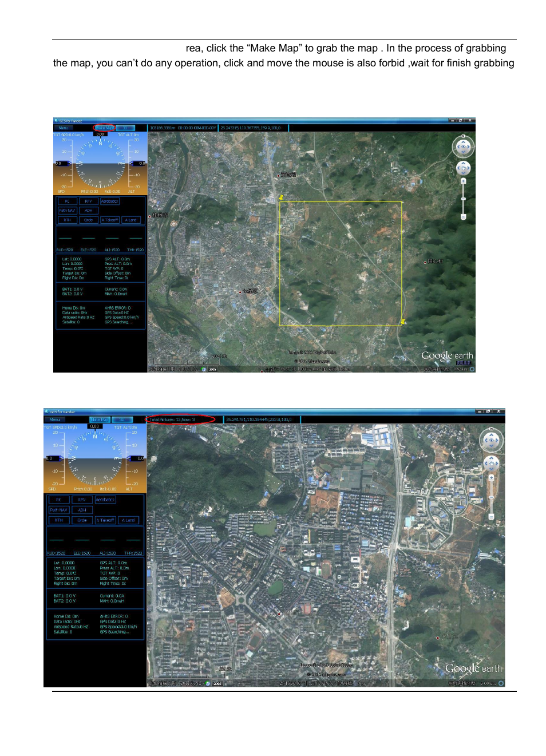
Task: Select yellow pushpin at selection's top-left corner
Action: pos(280,197)
